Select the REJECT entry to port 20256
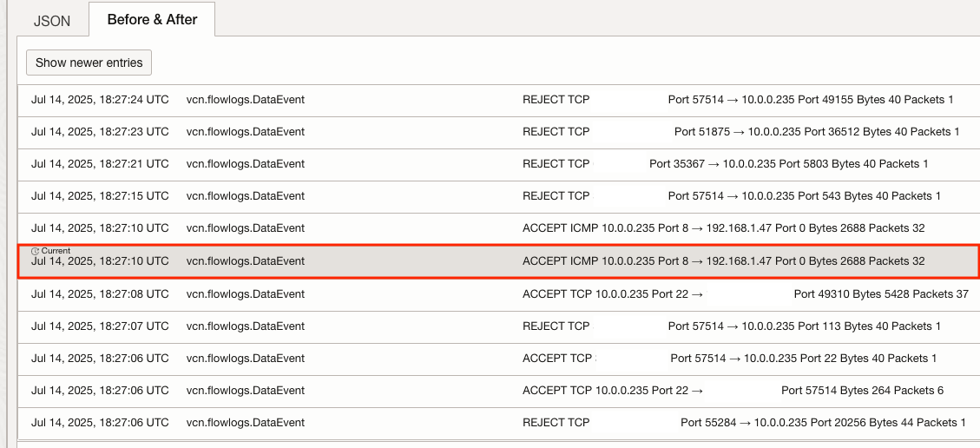 pyautogui.click(x=744, y=423)
